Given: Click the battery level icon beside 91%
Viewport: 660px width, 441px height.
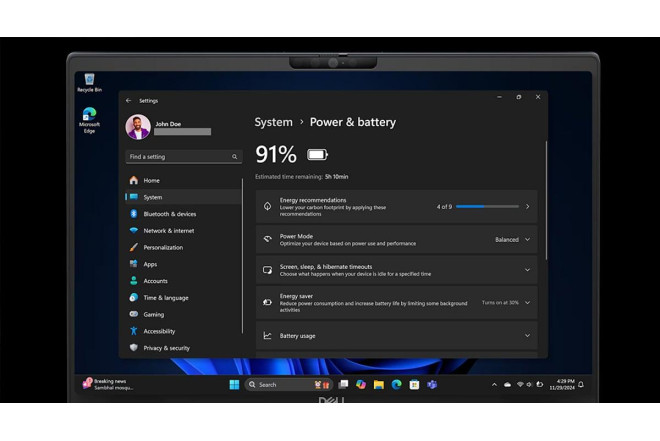Looking at the screenshot, I should tap(317, 154).
